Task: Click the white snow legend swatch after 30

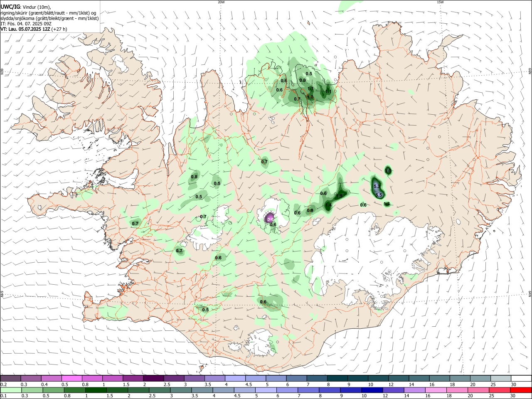Action: (x=522, y=378)
